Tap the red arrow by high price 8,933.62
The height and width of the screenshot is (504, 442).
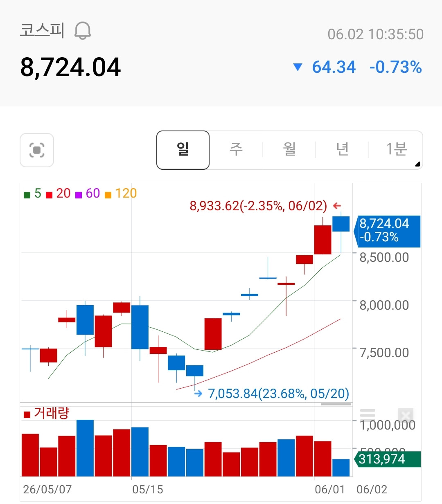(337, 206)
